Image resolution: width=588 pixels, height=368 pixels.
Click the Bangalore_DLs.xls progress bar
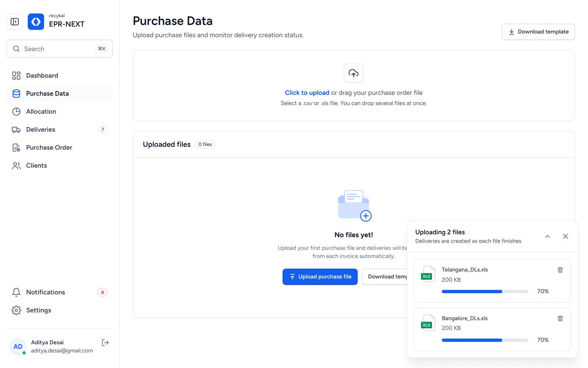pyautogui.click(x=485, y=340)
